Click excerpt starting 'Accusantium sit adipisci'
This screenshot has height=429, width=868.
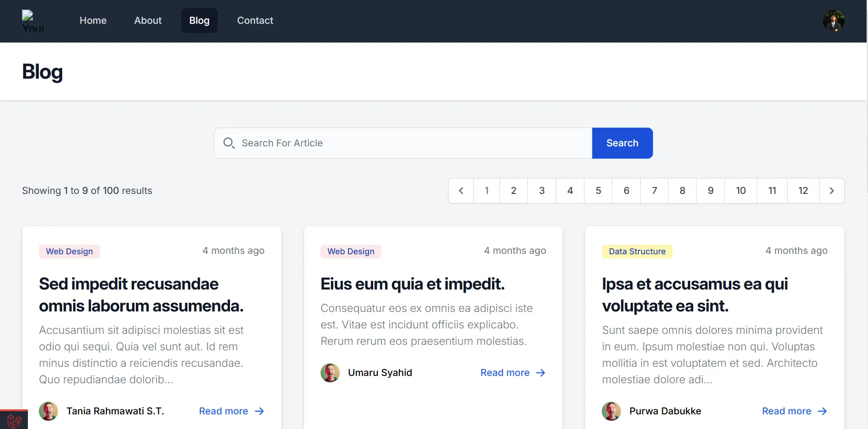[142, 355]
